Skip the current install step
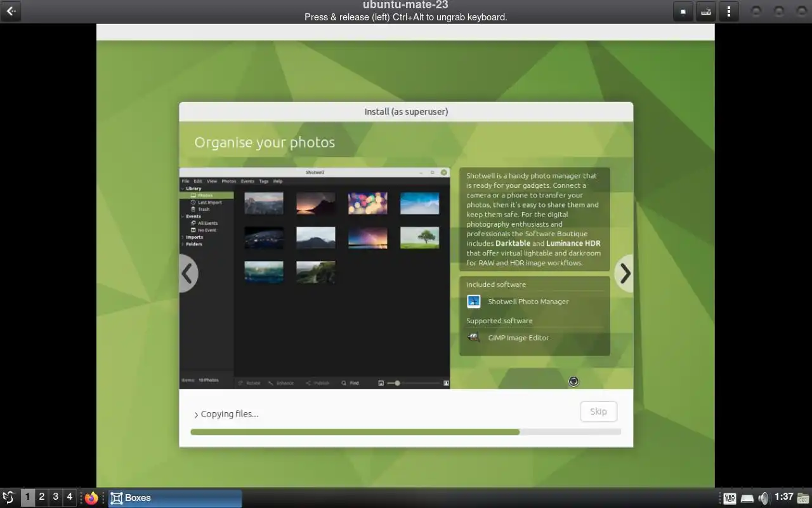This screenshot has height=508, width=812. (598, 411)
